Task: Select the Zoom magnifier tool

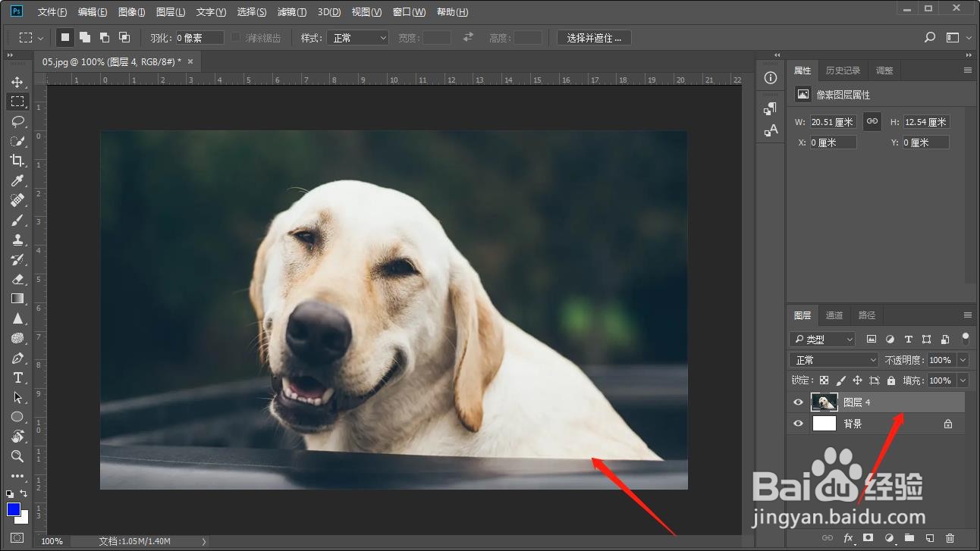Action: tap(17, 456)
